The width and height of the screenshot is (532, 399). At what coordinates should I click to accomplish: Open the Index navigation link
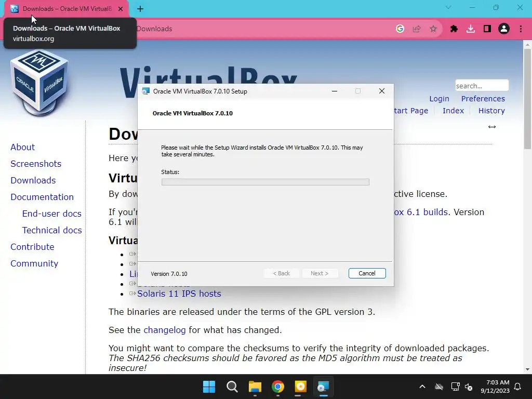453,111
